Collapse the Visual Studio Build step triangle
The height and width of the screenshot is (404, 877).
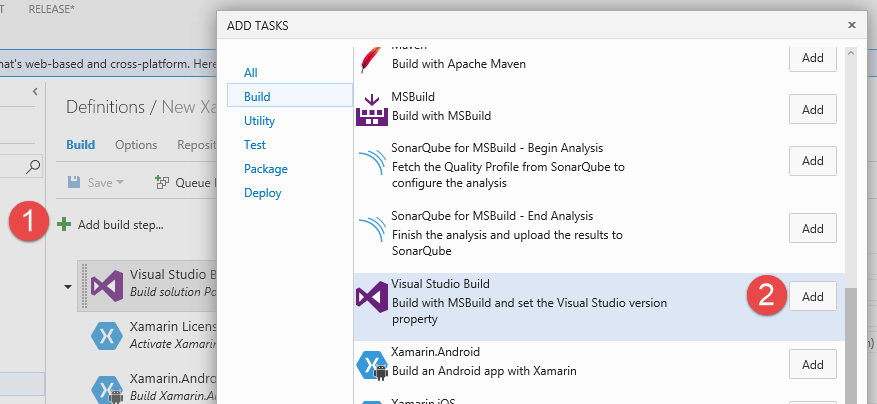tap(68, 287)
